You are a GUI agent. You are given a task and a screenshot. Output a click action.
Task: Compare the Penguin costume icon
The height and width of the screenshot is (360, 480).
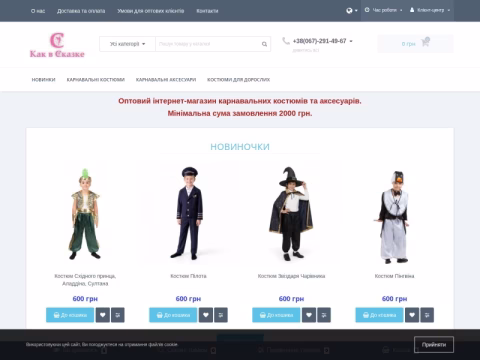point(427,315)
